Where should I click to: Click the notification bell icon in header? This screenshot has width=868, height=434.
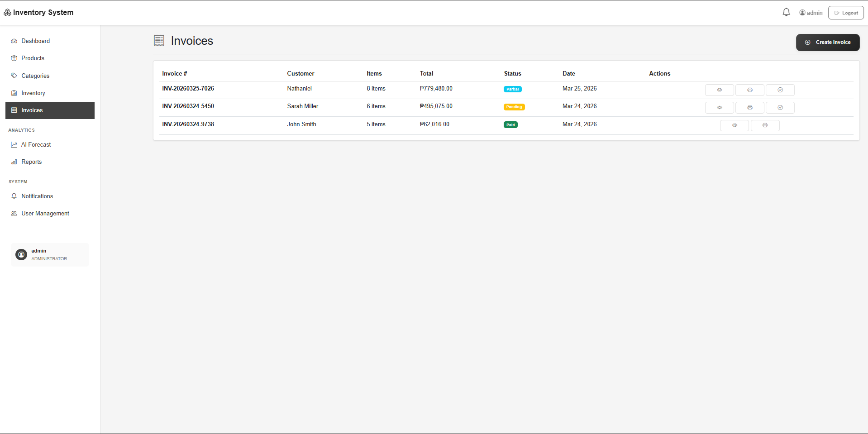pyautogui.click(x=786, y=13)
